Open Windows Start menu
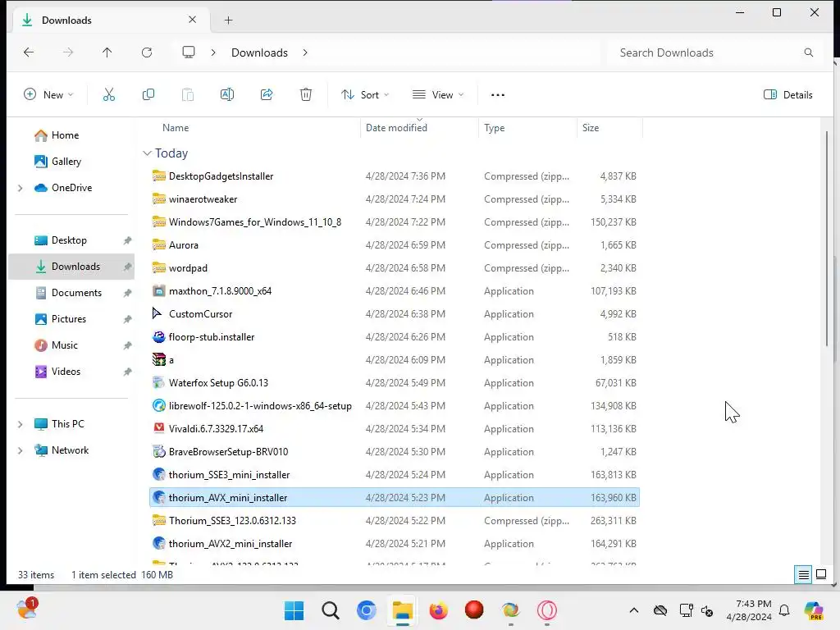 tap(294, 610)
